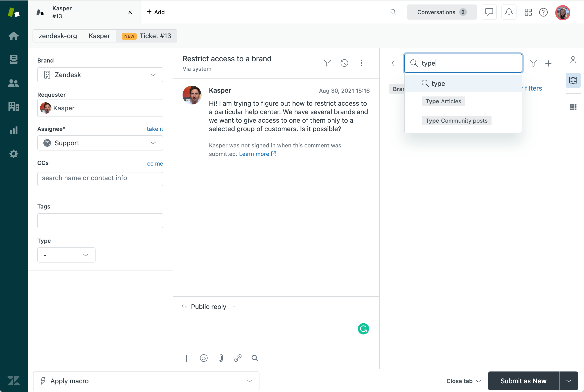The height and width of the screenshot is (392, 584).
Task: Click the emoji icon in reply toolbar
Action: [x=204, y=358]
